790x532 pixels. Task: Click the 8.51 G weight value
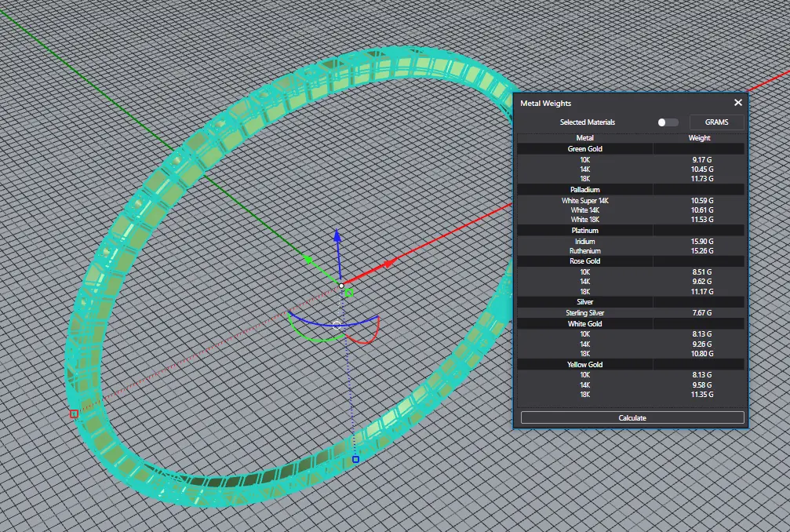pyautogui.click(x=702, y=272)
